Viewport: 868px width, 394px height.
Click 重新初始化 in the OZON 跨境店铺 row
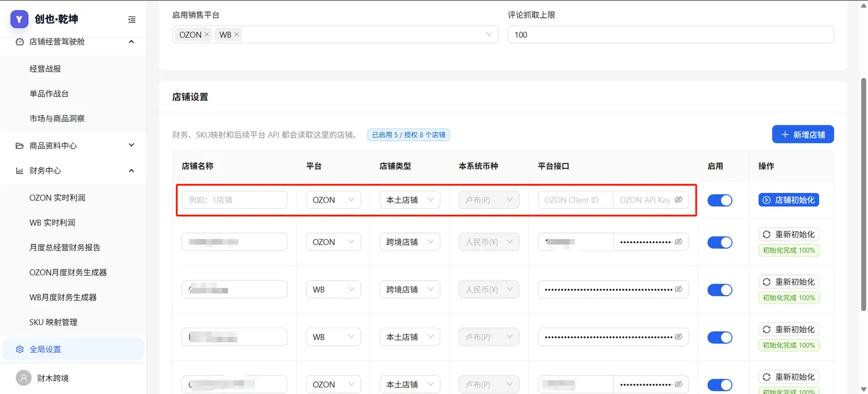tap(788, 234)
